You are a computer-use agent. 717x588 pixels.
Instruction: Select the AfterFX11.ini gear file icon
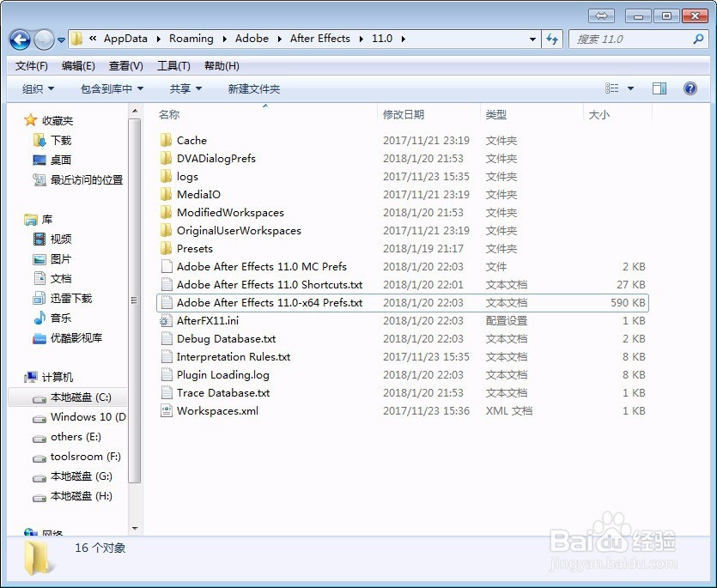coord(166,320)
